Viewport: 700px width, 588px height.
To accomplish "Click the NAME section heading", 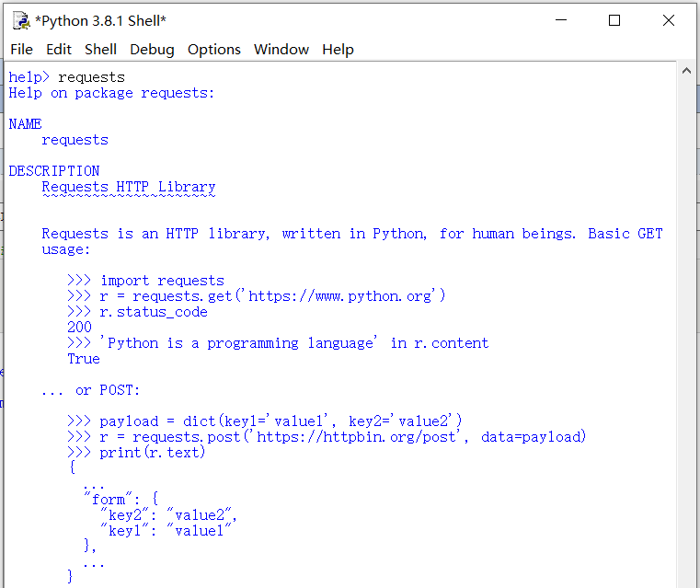I will coord(25,124).
